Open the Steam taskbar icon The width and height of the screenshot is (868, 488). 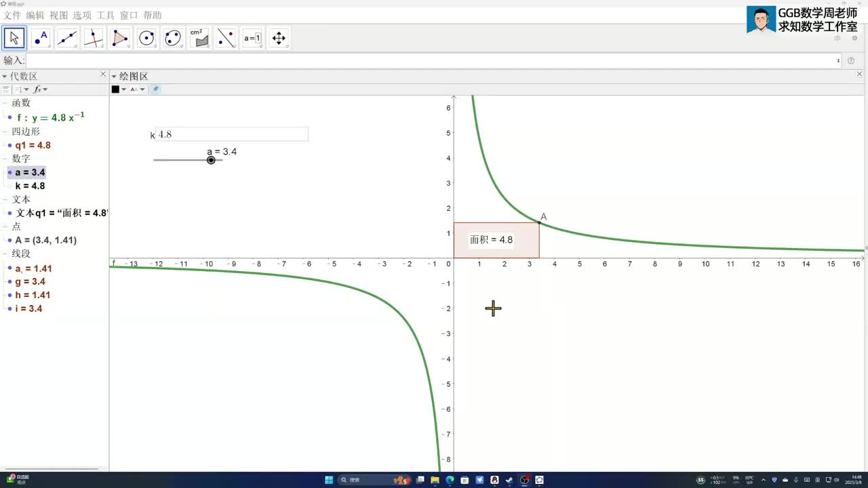coord(509,480)
